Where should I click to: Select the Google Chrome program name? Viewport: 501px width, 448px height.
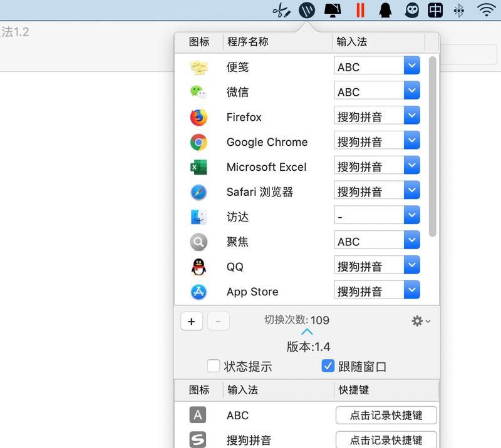click(267, 142)
